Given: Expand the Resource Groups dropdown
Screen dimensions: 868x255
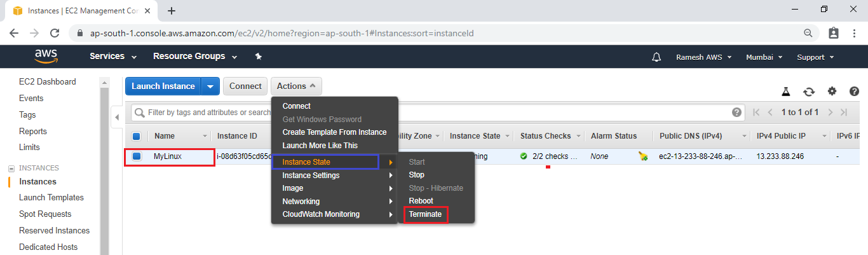Looking at the screenshot, I should (195, 57).
